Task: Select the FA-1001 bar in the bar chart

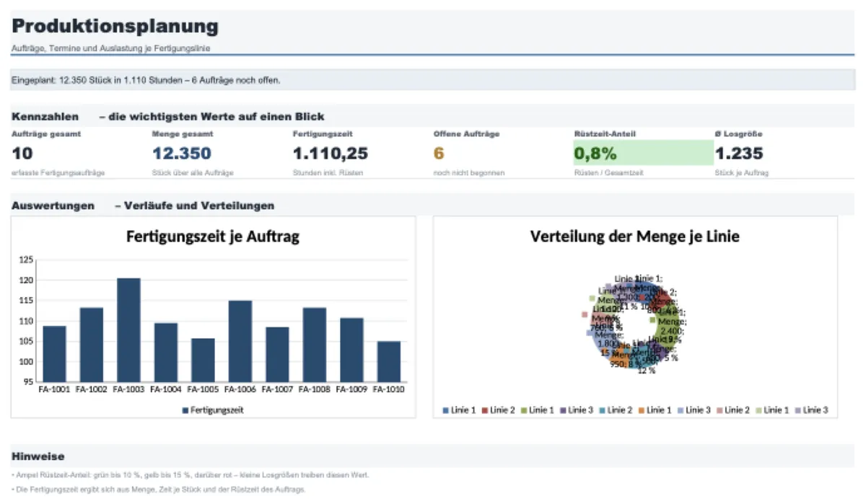Action: tap(55, 354)
